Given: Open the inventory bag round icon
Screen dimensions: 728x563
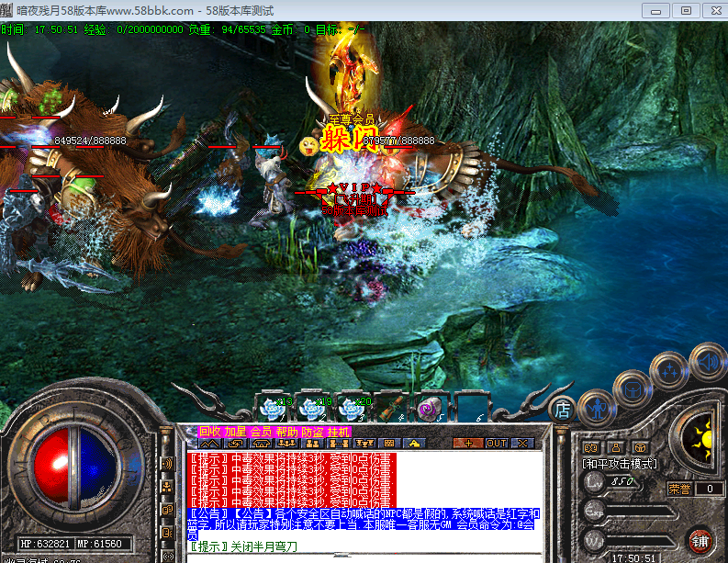Looking at the screenshot, I should [x=633, y=389].
